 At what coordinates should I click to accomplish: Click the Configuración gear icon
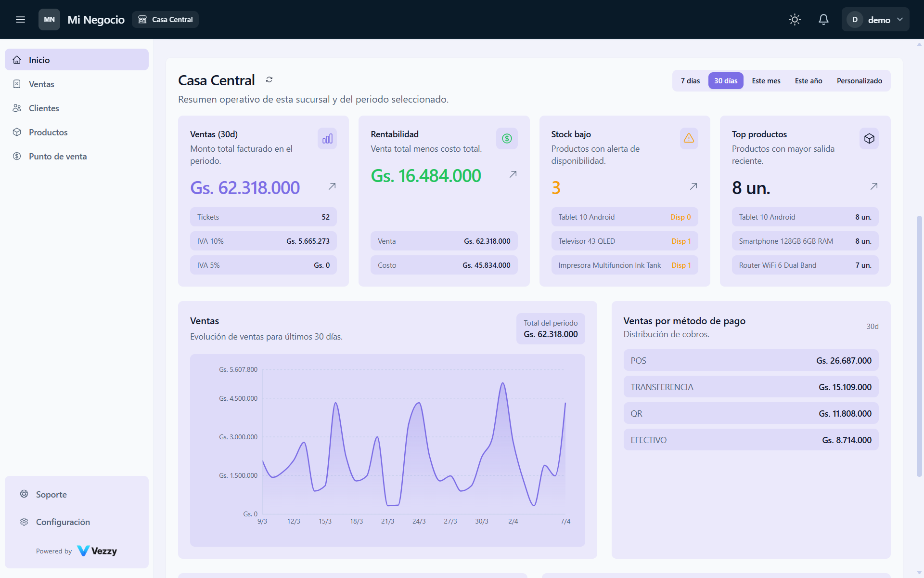point(24,522)
